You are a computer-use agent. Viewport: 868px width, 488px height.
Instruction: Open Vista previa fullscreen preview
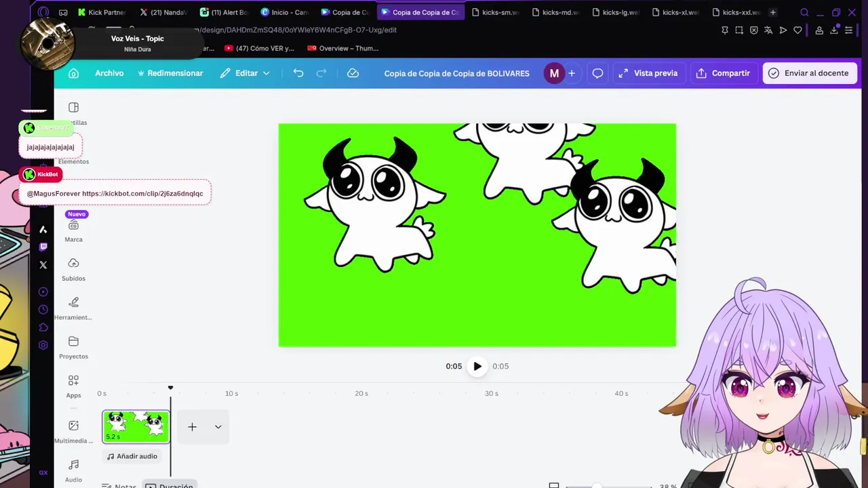(648, 73)
